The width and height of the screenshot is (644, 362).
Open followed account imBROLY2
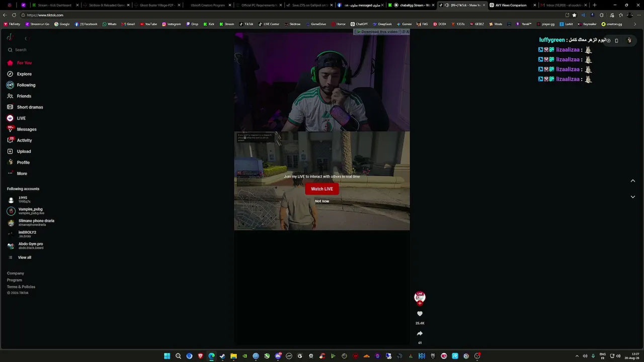pyautogui.click(x=22, y=234)
